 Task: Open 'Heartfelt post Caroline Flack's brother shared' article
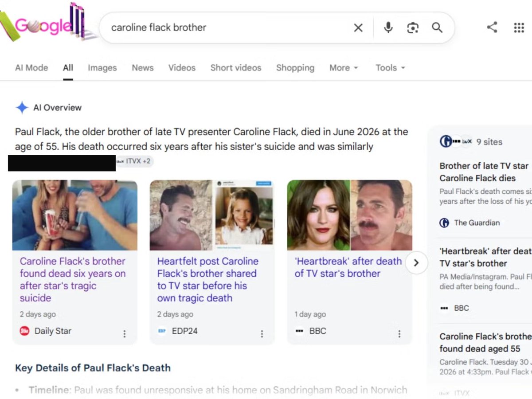207,279
